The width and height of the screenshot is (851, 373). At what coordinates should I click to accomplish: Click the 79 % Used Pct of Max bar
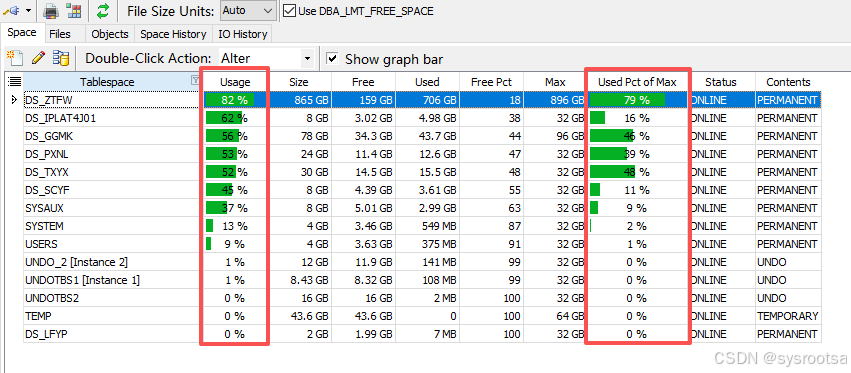point(637,100)
